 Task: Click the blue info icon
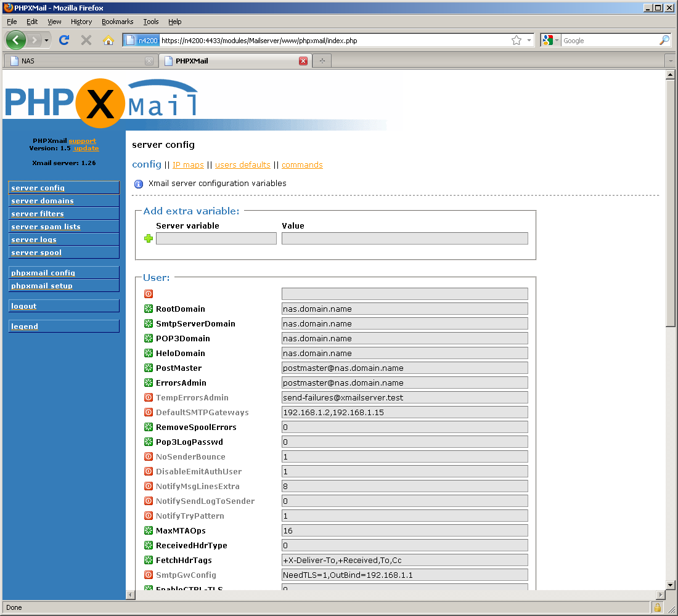(x=138, y=184)
